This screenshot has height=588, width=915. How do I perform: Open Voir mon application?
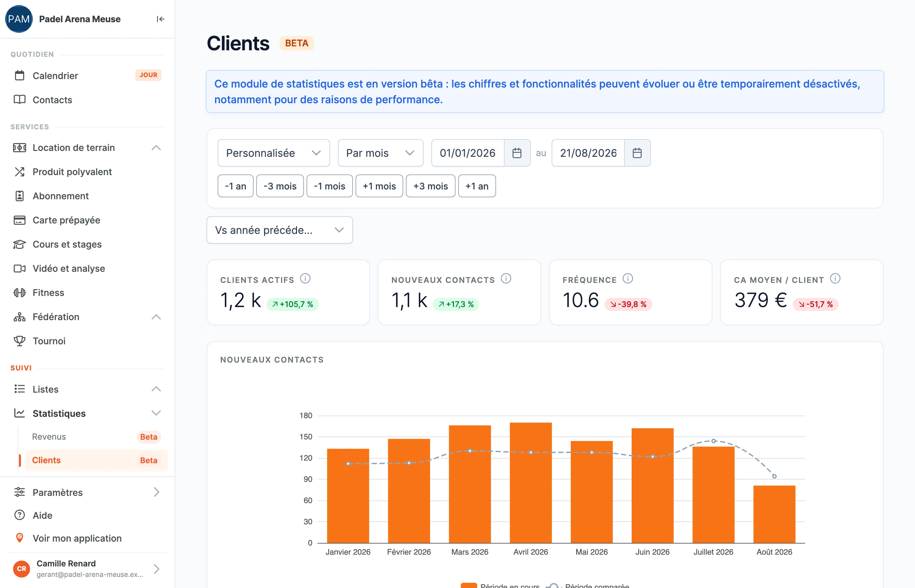(88, 538)
